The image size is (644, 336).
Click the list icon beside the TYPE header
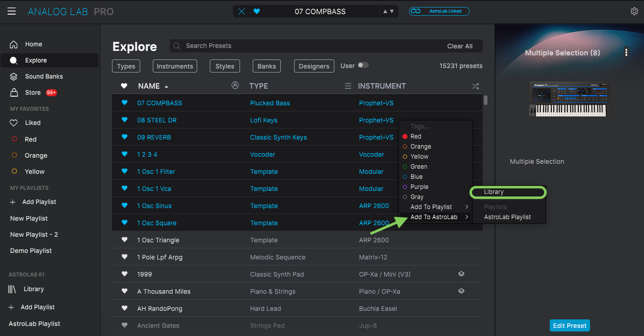point(347,86)
